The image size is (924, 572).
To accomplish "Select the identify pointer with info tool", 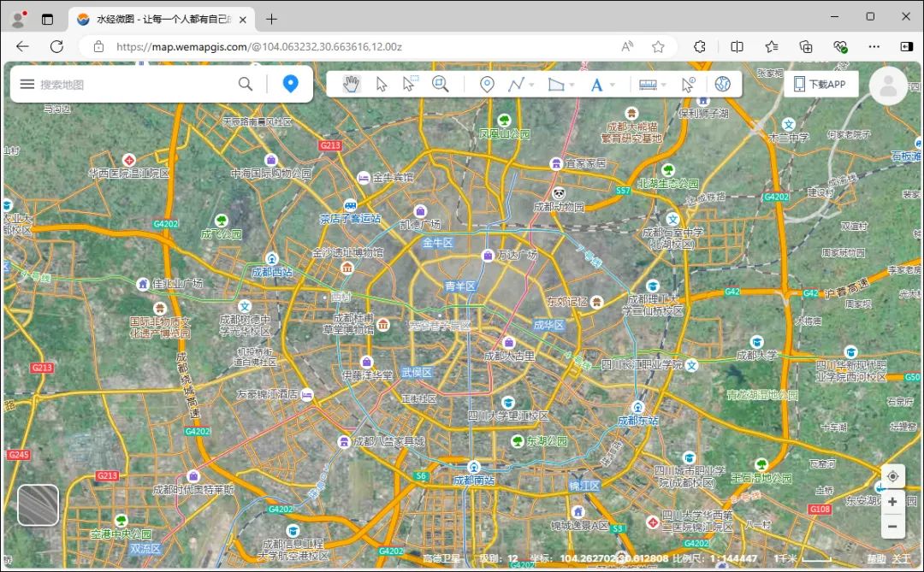I will click(688, 85).
